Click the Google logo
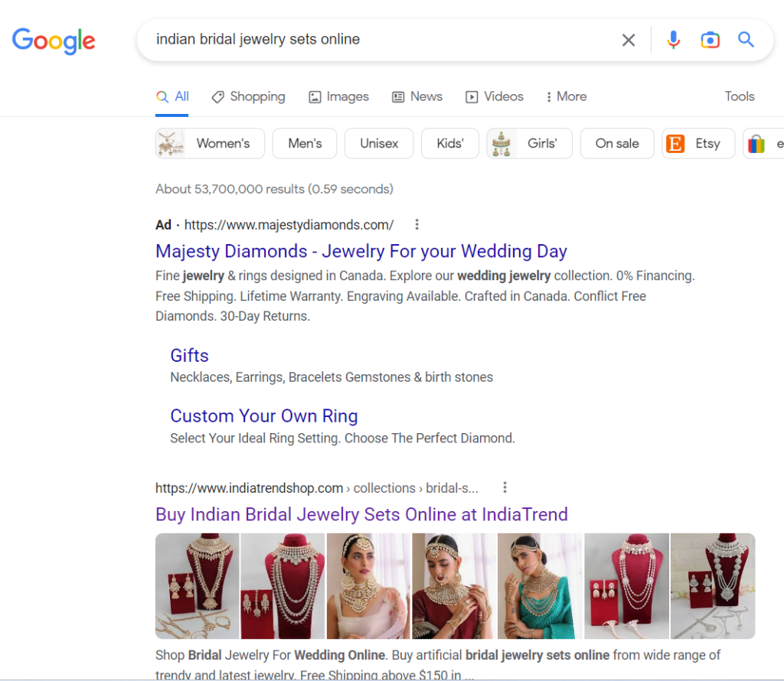Image resolution: width=784 pixels, height=681 pixels. [x=54, y=41]
